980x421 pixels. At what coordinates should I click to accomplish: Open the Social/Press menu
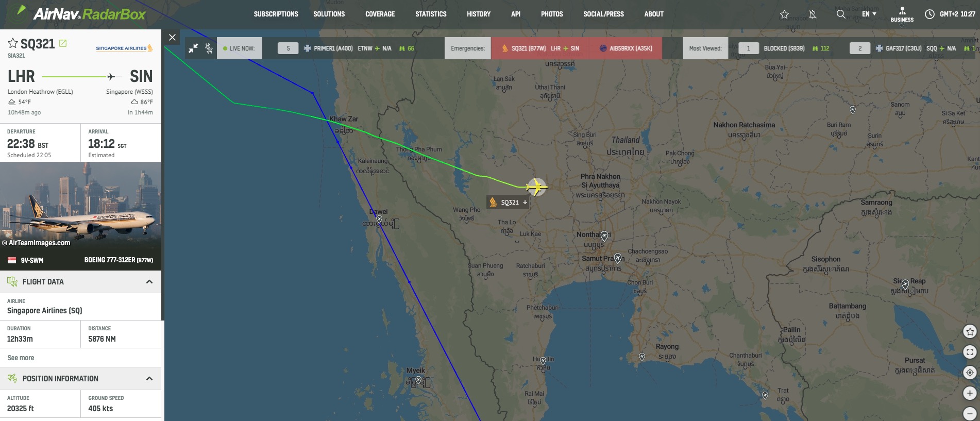coord(603,14)
